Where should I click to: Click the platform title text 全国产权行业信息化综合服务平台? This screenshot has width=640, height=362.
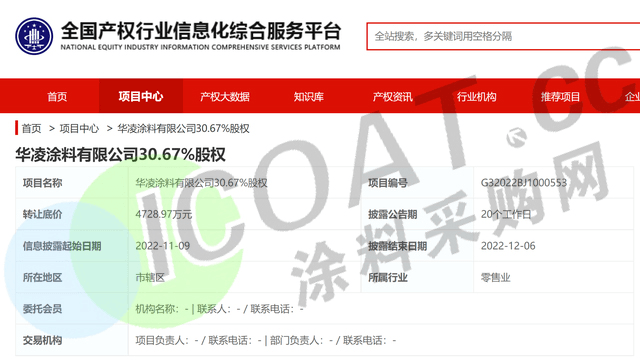(x=201, y=31)
